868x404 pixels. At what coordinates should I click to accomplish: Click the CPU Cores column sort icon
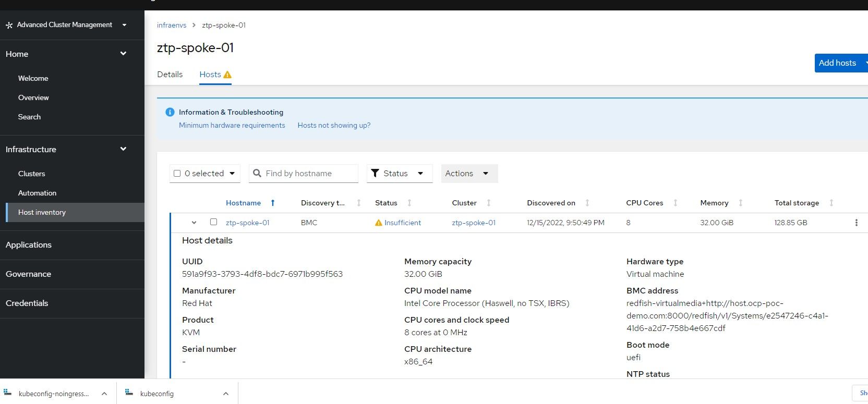(676, 203)
